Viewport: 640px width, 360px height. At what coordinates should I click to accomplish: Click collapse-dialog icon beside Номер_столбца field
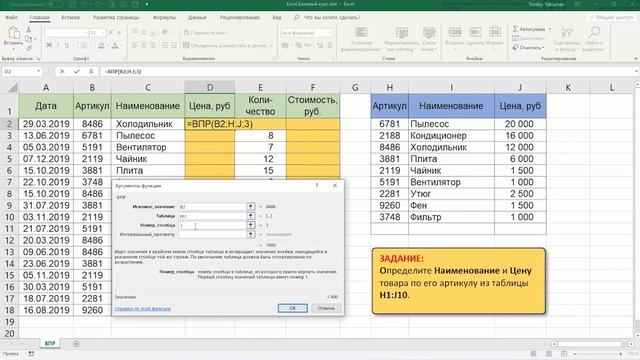point(251,225)
